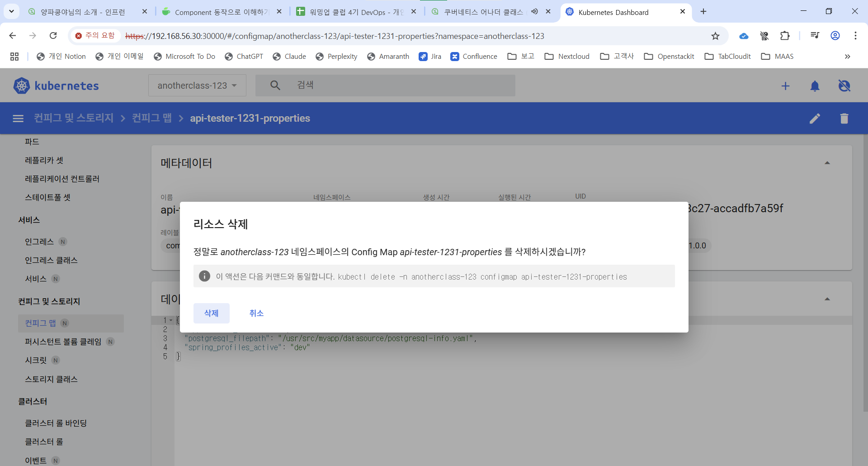The height and width of the screenshot is (466, 868).
Task: Mute the tab audio speaker icon
Action: pos(534,12)
